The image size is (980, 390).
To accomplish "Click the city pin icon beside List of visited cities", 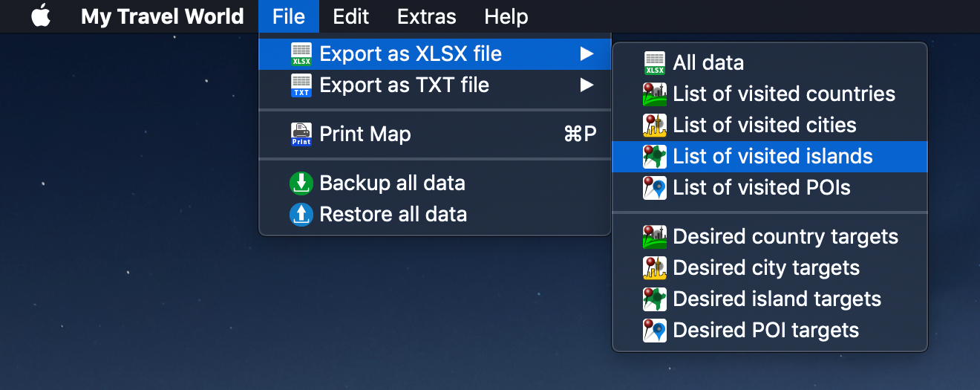I will (x=655, y=126).
